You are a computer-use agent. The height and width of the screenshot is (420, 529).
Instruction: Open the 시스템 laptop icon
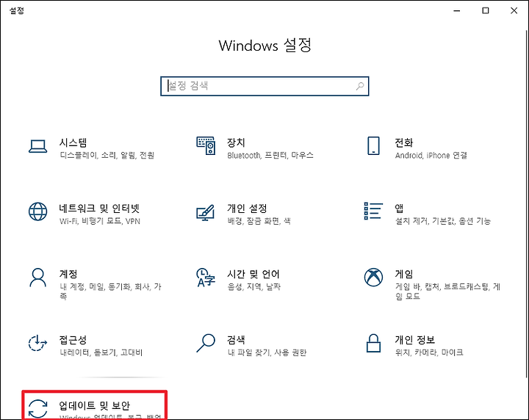click(x=37, y=146)
